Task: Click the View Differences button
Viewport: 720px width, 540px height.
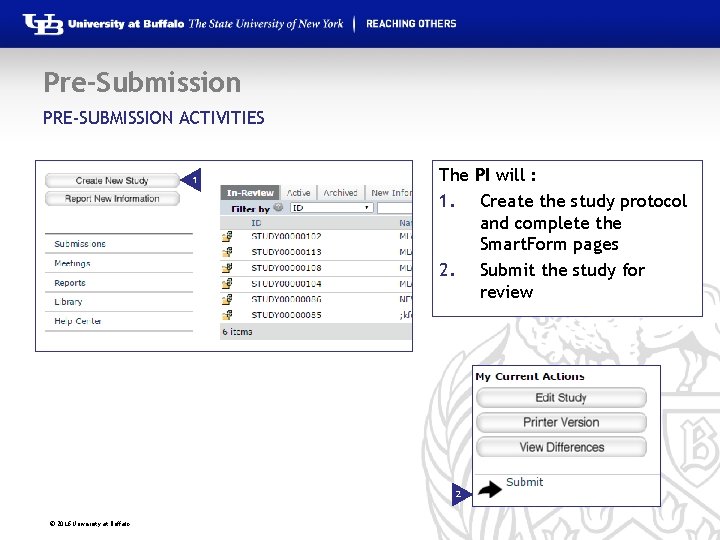Action: click(561, 447)
